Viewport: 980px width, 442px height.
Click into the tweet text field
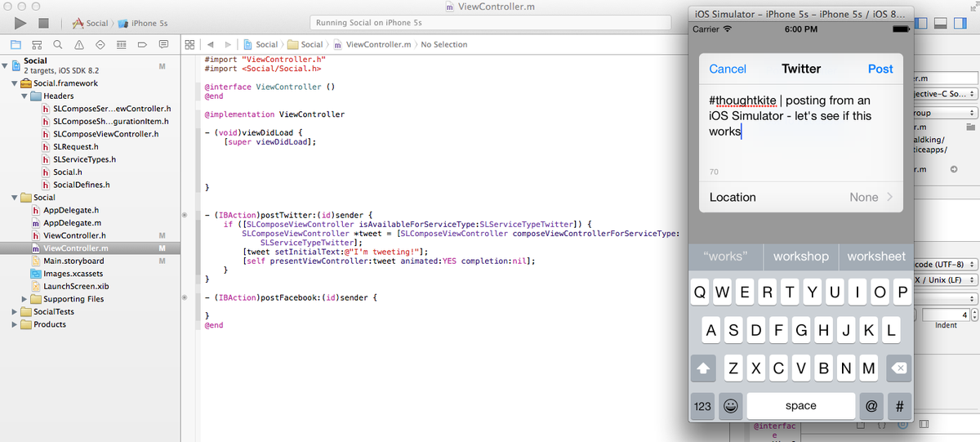[x=801, y=131]
